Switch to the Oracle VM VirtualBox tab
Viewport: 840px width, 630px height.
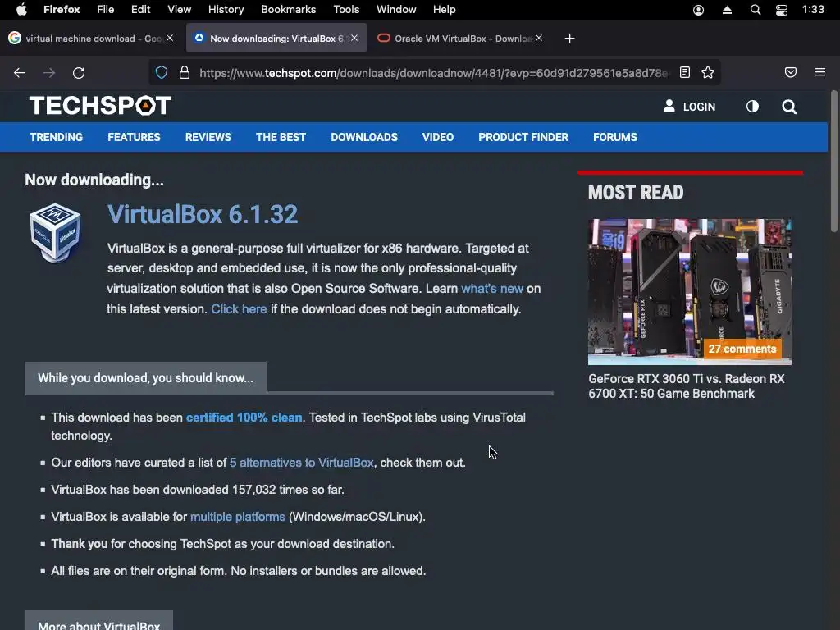pos(461,38)
